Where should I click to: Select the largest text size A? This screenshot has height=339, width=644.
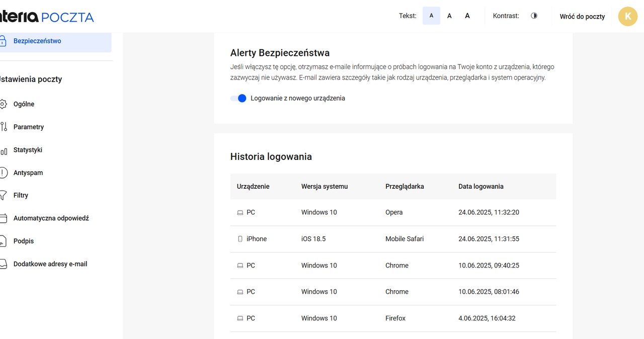(x=467, y=16)
